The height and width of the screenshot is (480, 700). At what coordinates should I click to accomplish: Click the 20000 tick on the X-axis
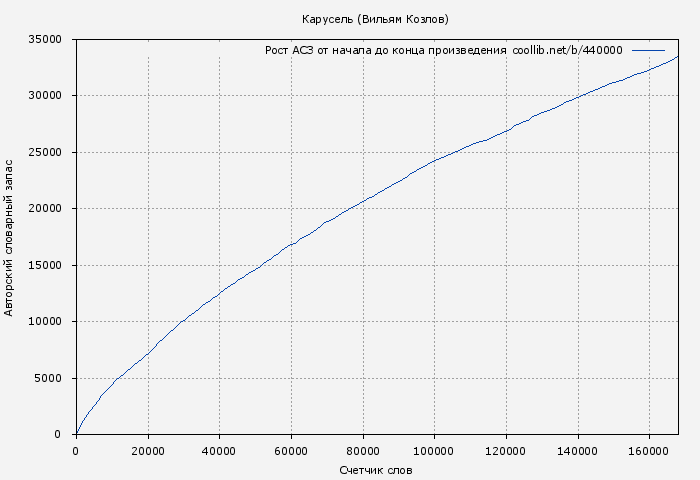click(147, 450)
